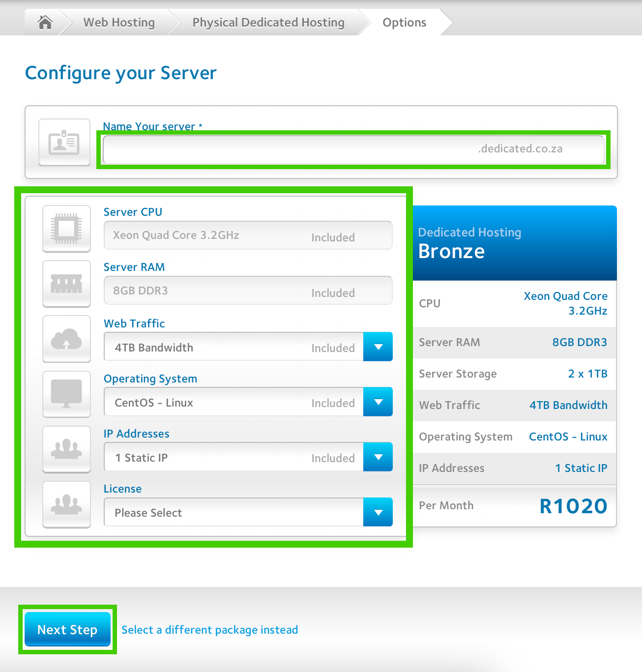642x672 pixels.
Task: Click the home icon in breadcrumb
Action: click(45, 23)
